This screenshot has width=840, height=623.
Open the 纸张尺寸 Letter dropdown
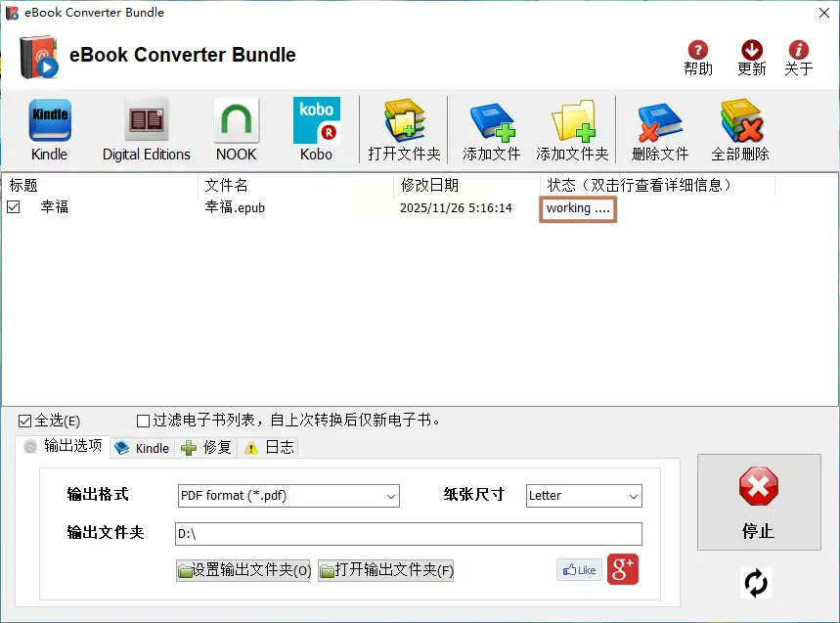(x=584, y=496)
